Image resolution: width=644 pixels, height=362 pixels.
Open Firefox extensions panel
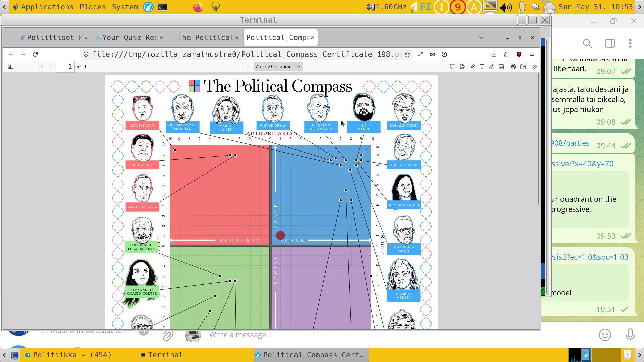pyautogui.click(x=506, y=54)
